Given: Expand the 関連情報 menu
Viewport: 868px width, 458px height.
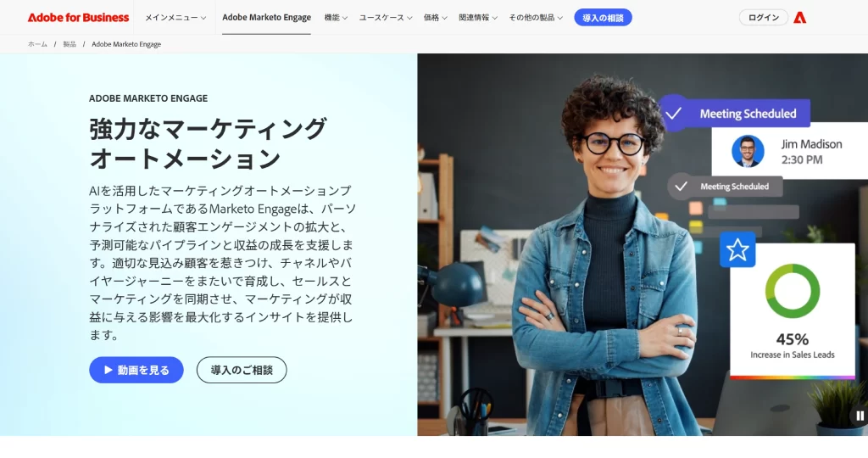Looking at the screenshot, I should point(478,18).
